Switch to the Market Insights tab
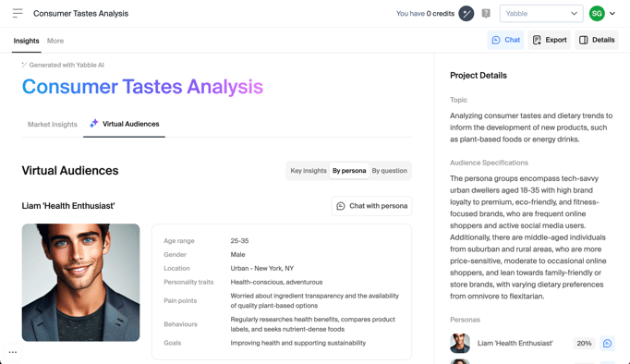The image size is (630, 364). 53,124
